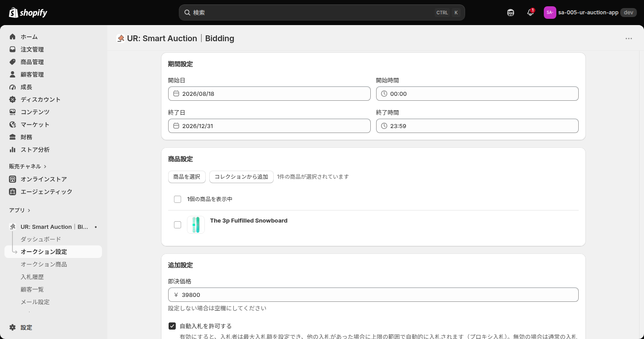
Task: Click the Shopify logo
Action: [28, 13]
